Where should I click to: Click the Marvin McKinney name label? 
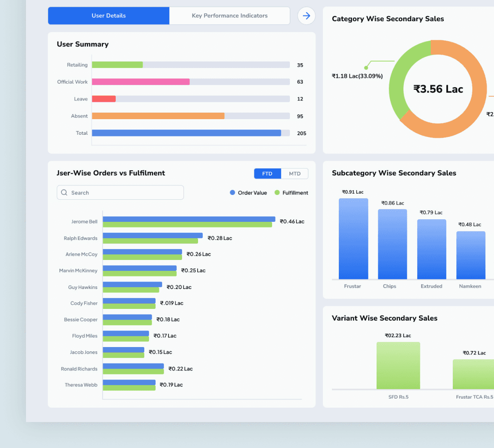pyautogui.click(x=78, y=271)
